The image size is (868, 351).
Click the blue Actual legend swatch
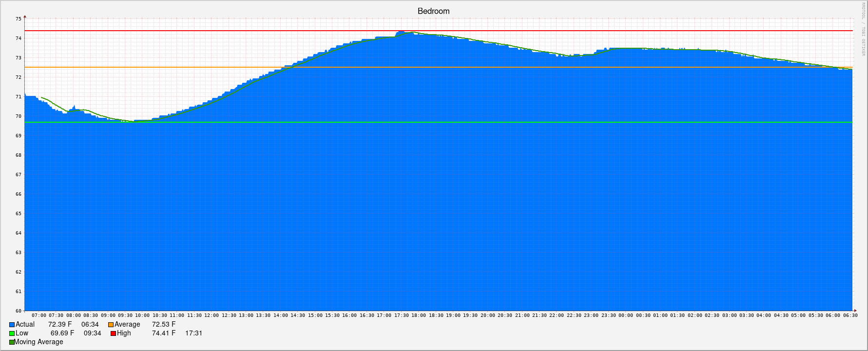pos(12,325)
